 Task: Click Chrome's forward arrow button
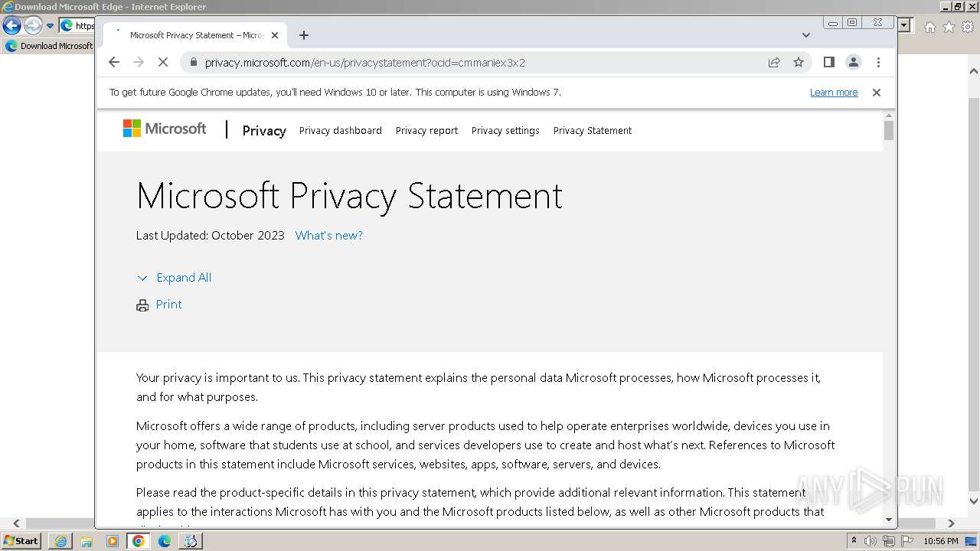pyautogui.click(x=139, y=62)
